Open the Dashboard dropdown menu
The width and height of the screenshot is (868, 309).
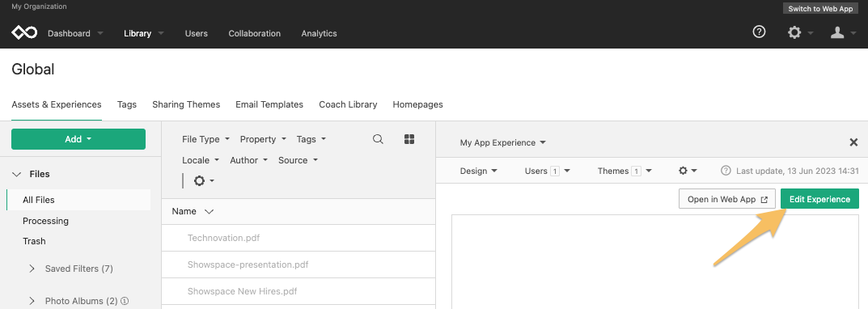[x=75, y=33]
